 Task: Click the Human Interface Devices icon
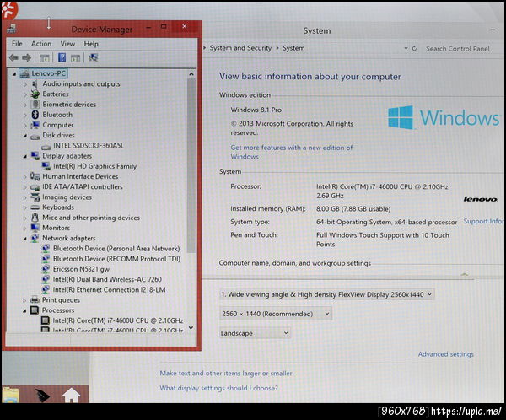[x=35, y=176]
